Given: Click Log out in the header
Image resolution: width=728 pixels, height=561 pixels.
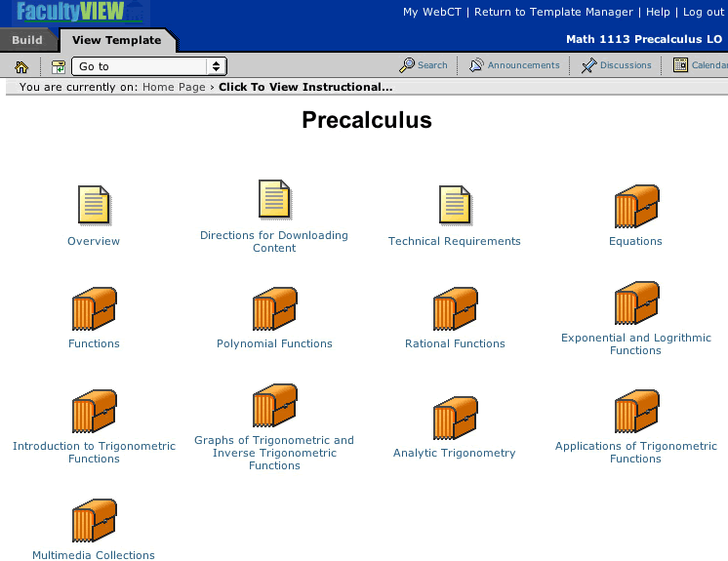Looking at the screenshot, I should [x=703, y=12].
